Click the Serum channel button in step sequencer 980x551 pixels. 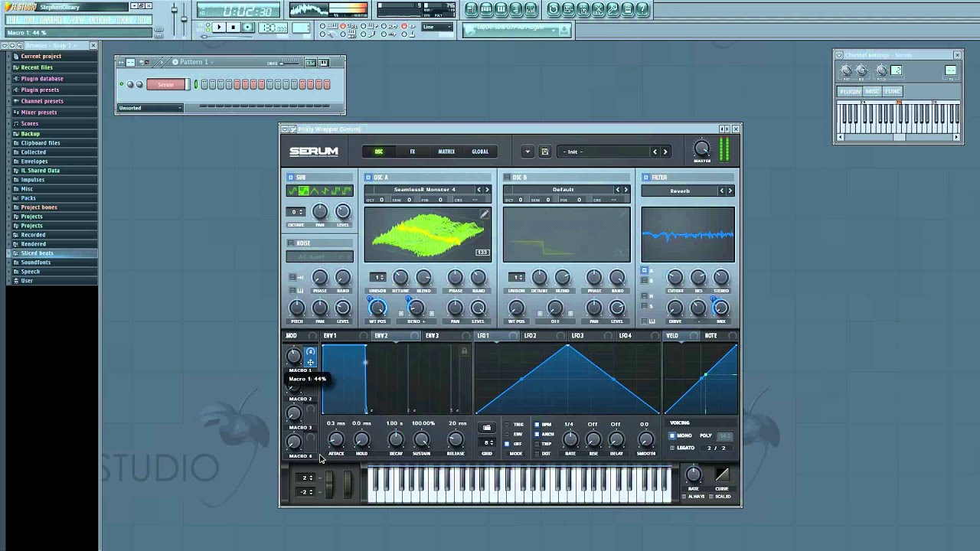point(166,84)
